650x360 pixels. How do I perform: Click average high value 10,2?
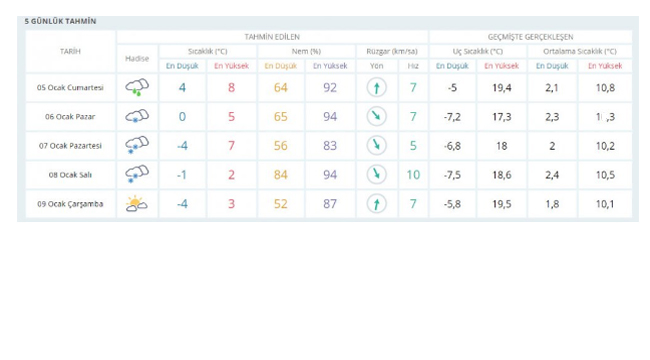[605, 146]
